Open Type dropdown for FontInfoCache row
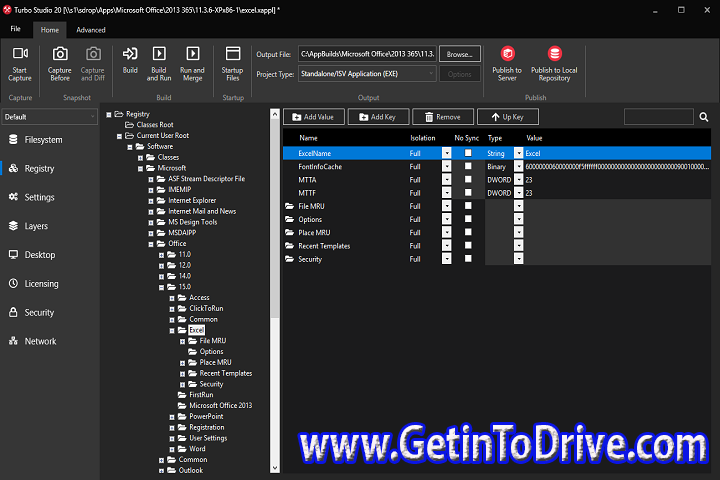 pyautogui.click(x=518, y=166)
